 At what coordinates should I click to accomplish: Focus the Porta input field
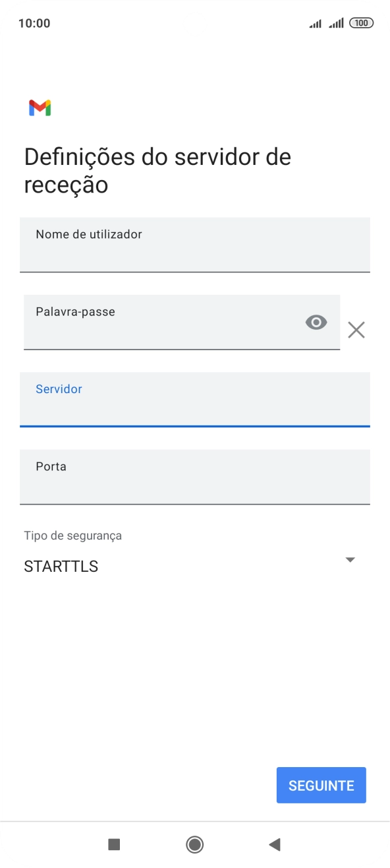tap(195, 477)
